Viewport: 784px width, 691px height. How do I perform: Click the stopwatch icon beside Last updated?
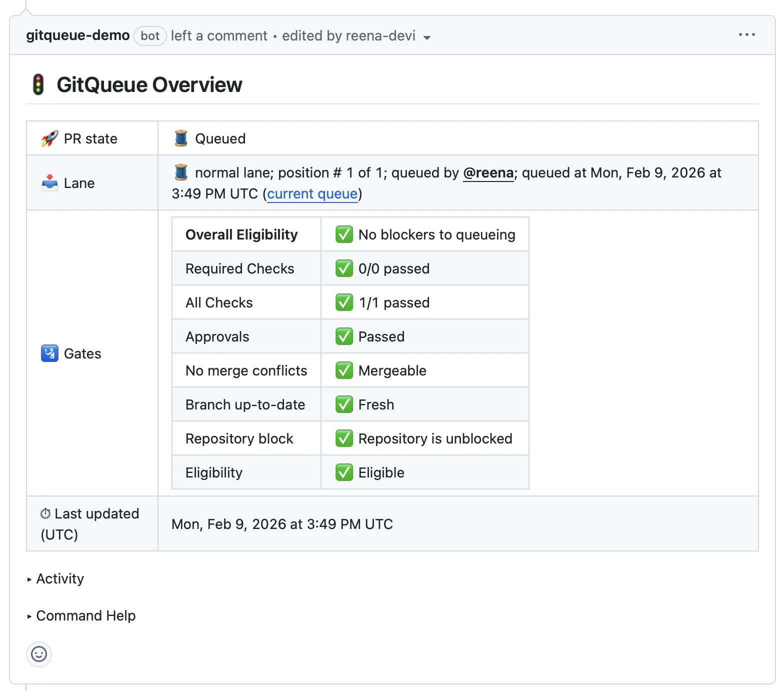tap(45, 513)
